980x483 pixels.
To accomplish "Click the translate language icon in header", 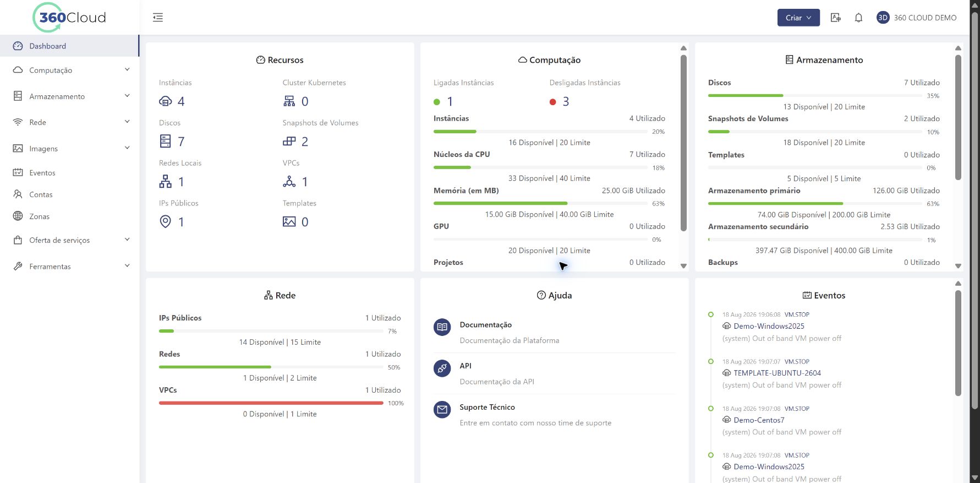I will click(835, 18).
